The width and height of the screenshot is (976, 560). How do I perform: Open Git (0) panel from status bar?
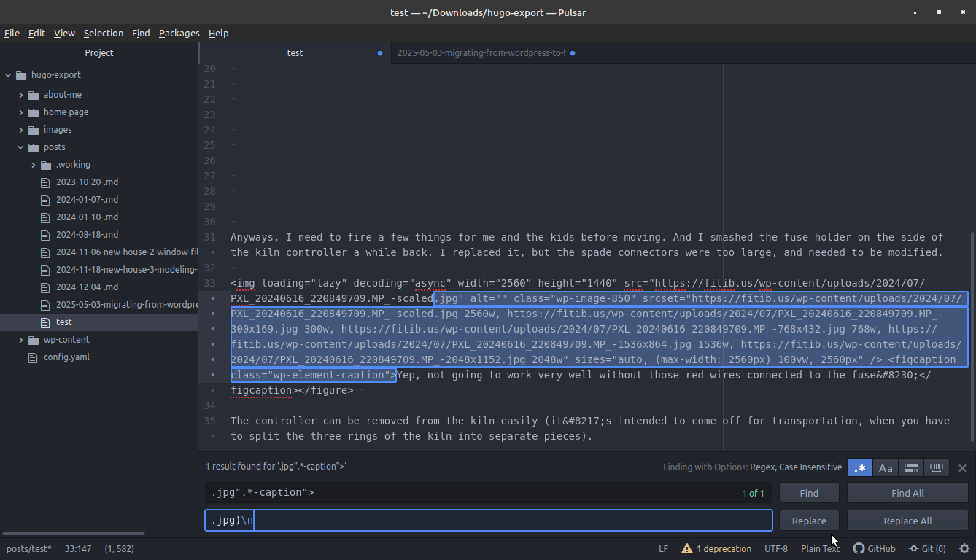coord(927,548)
